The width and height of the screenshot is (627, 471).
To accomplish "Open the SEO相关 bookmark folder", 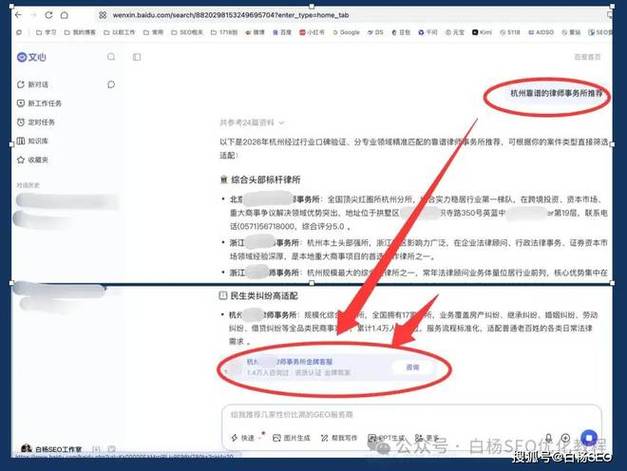I will coord(187,32).
